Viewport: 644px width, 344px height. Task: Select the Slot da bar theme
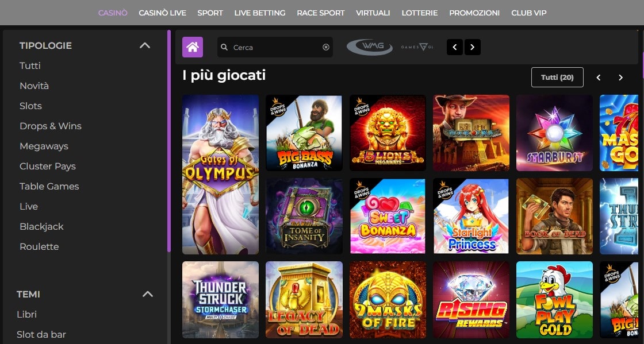click(41, 334)
